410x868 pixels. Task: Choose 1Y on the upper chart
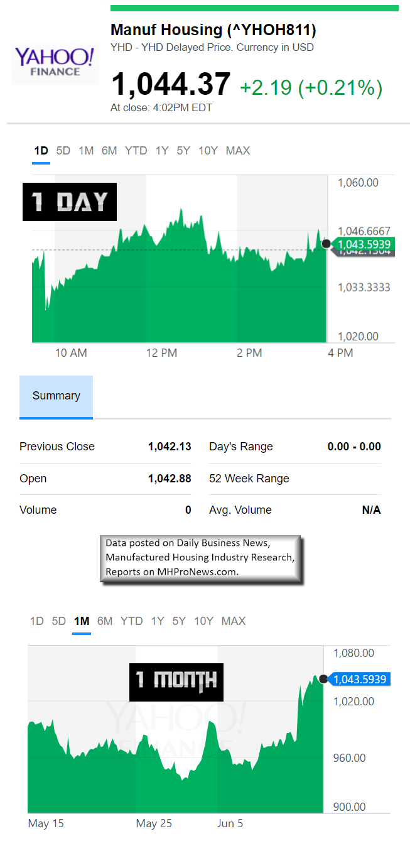point(162,151)
